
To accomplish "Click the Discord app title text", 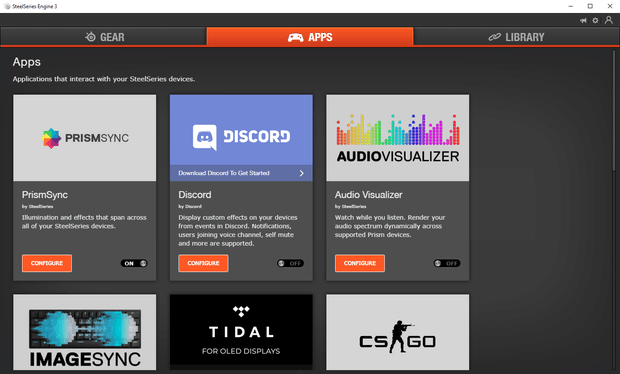I will coord(195,195).
